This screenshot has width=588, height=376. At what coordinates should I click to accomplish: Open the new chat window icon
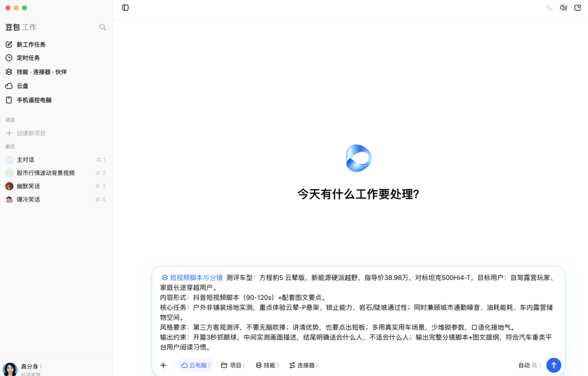[x=578, y=8]
